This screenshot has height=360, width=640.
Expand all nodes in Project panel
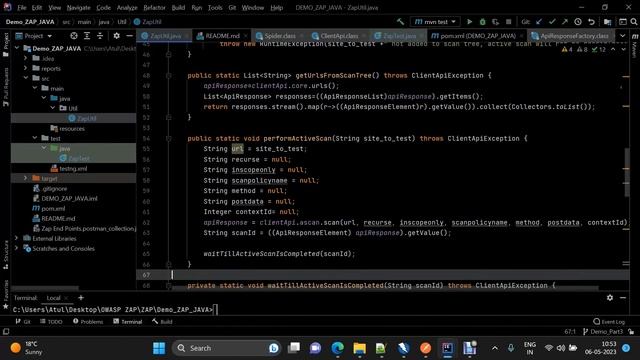coord(87,36)
